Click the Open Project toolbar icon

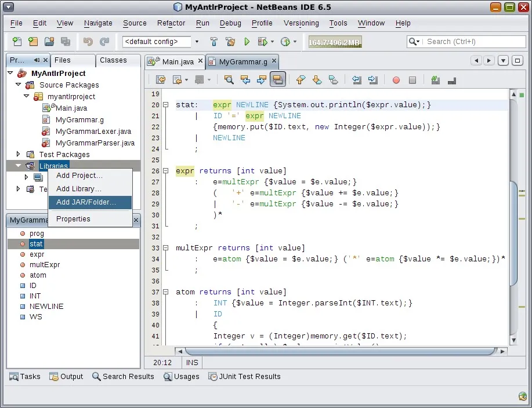click(49, 42)
